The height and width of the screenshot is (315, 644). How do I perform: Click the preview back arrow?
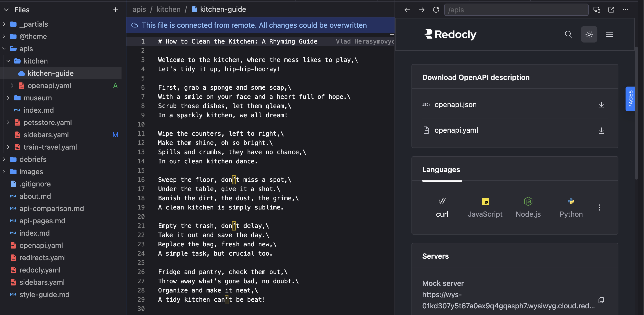coord(407,10)
